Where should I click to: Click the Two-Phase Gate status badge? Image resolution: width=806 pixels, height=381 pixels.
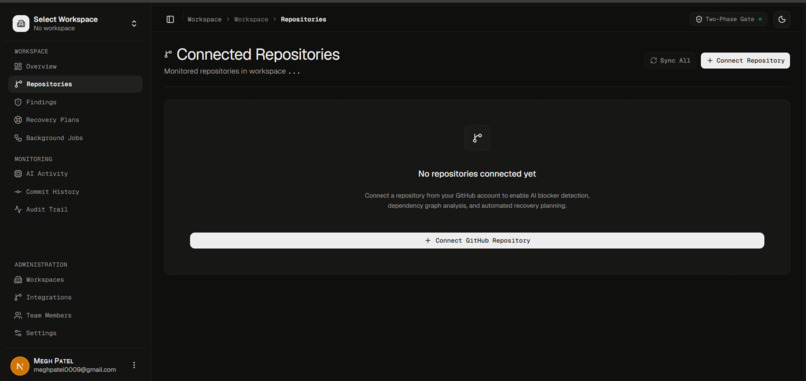click(728, 20)
